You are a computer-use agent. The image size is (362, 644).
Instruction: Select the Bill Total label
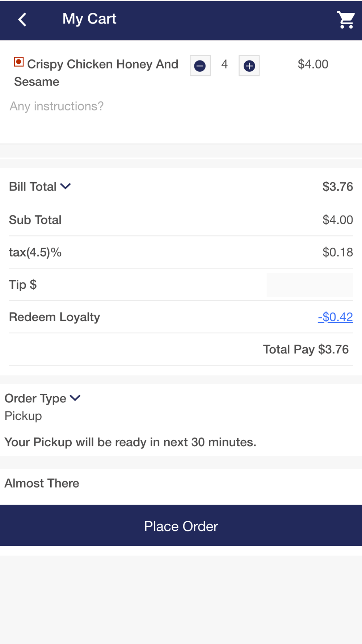(x=33, y=187)
